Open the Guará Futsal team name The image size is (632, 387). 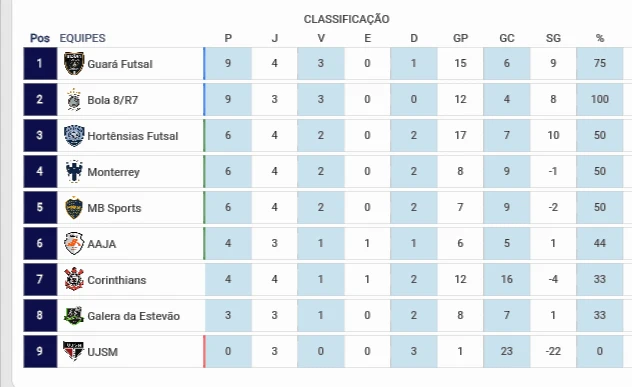(x=120, y=64)
